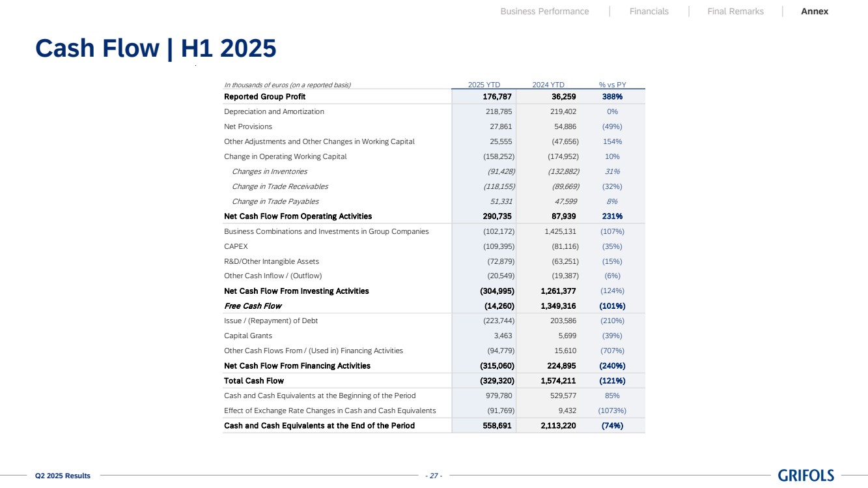Screen dimensions: 868x488
Task: Select the Total Cash Flow row label
Action: click(x=254, y=381)
